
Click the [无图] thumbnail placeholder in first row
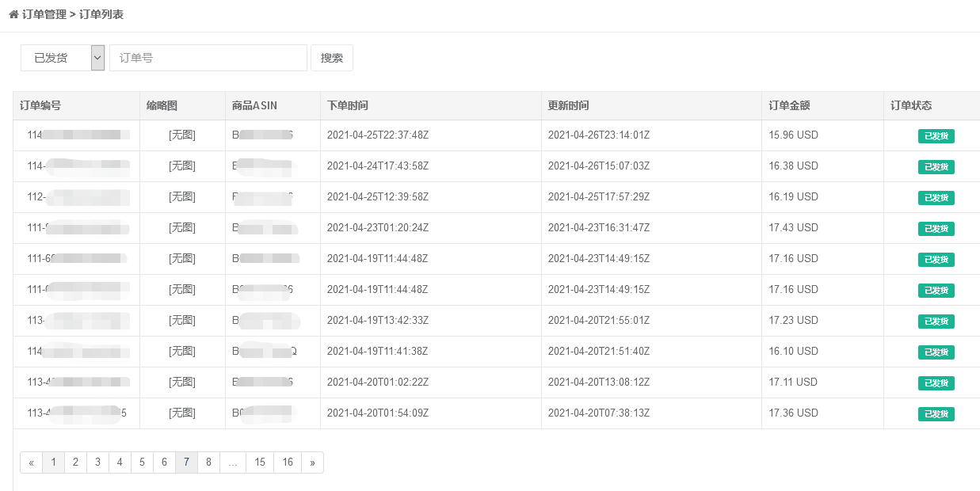pos(182,135)
